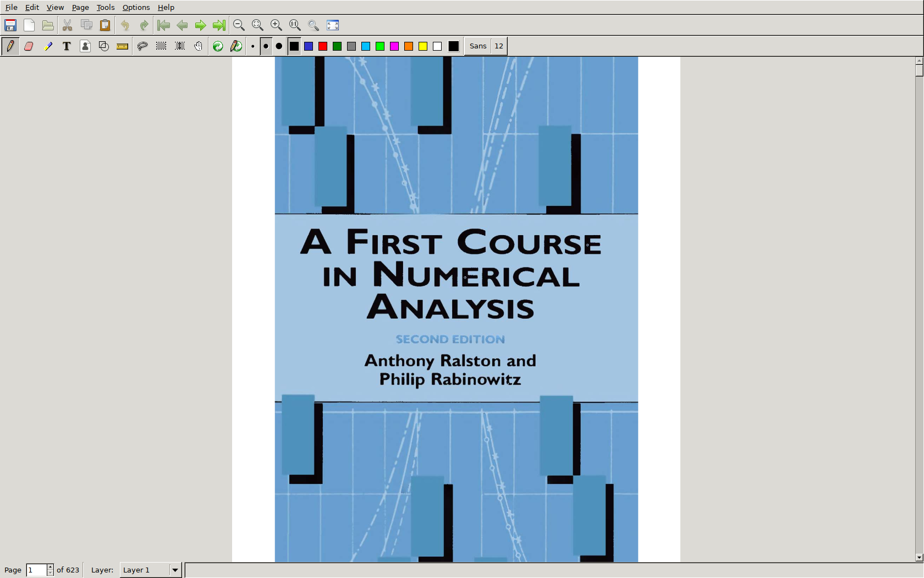Toggle the Shape Recognizer tool
924x578 pixels.
(x=103, y=46)
